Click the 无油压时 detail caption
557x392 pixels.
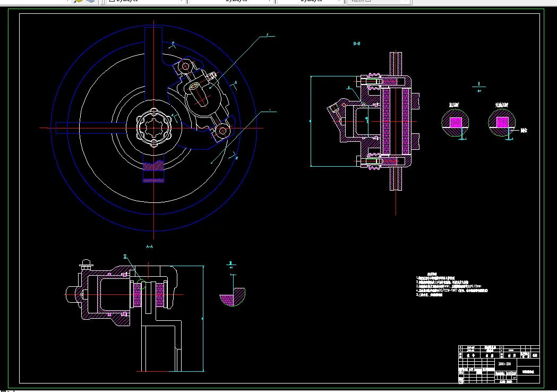click(502, 105)
